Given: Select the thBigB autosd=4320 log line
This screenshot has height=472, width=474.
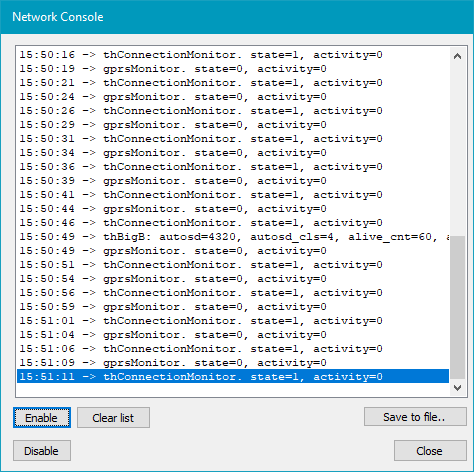Looking at the screenshot, I should 233,237.
